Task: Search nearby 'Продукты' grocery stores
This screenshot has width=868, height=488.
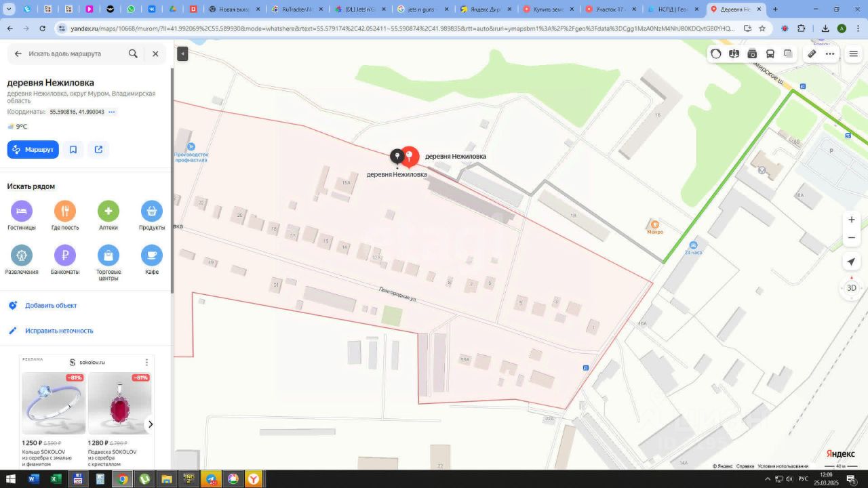Action: (x=152, y=216)
